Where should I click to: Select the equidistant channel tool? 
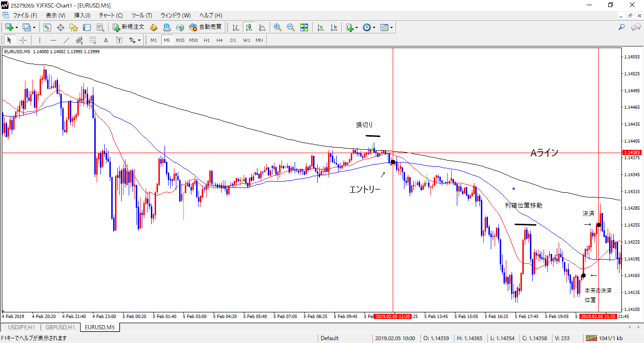click(79, 40)
